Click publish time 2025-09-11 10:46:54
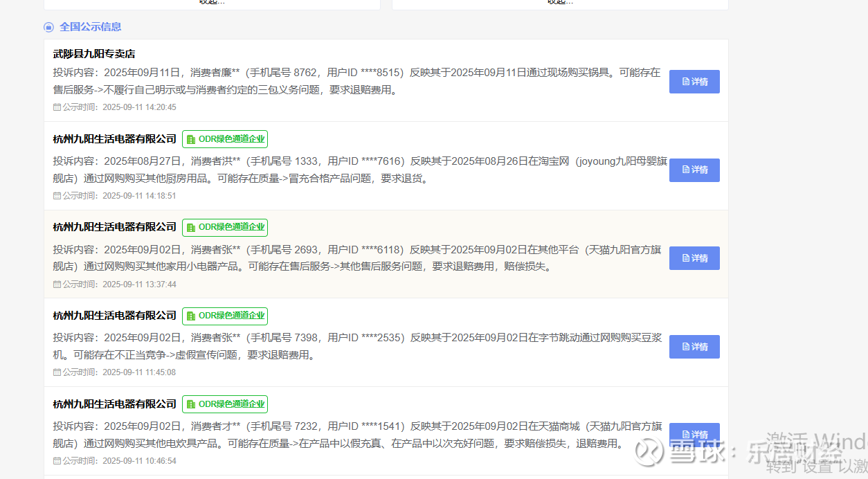Viewport: 868px width, 479px height. click(x=139, y=461)
